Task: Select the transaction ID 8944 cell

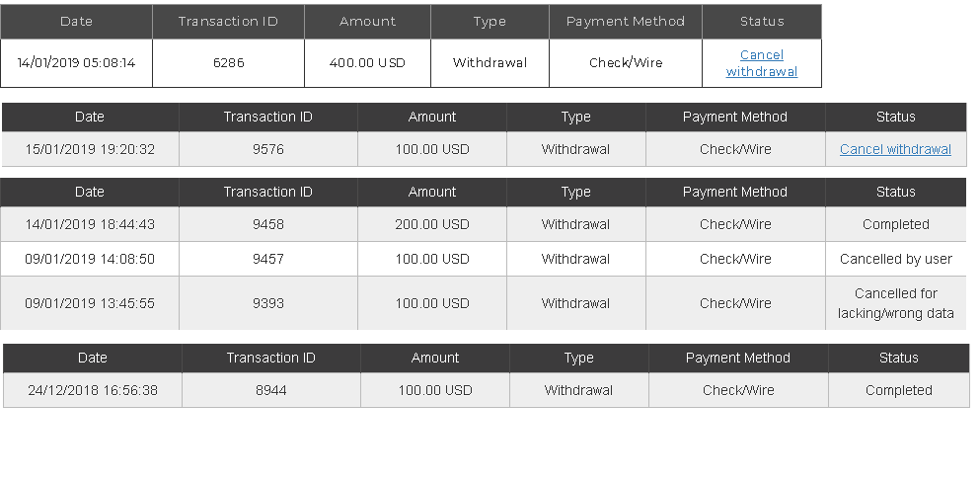Action: pos(271,390)
